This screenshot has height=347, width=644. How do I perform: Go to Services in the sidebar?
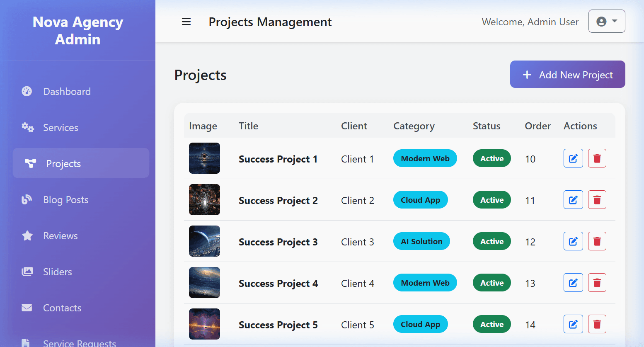(81, 127)
